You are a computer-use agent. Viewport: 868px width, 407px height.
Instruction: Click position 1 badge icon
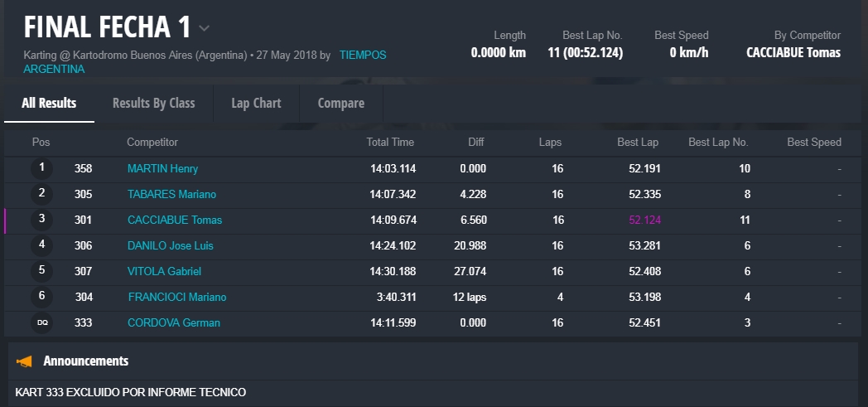click(41, 169)
